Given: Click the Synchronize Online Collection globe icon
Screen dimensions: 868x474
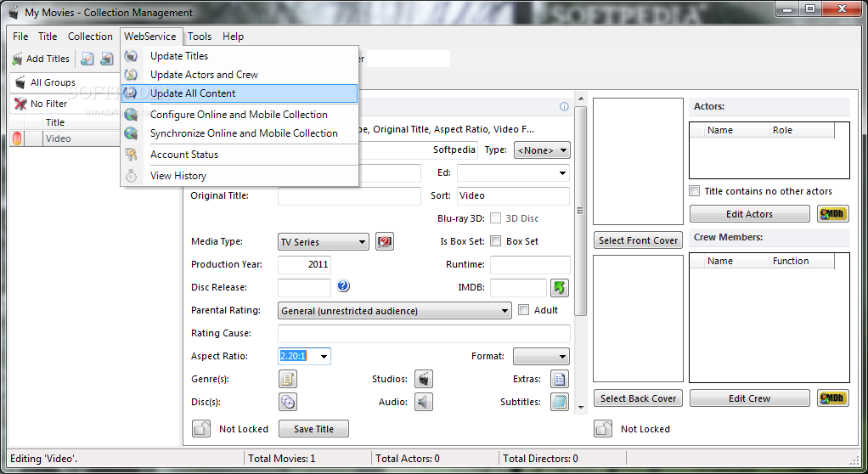Looking at the screenshot, I should click(x=131, y=133).
